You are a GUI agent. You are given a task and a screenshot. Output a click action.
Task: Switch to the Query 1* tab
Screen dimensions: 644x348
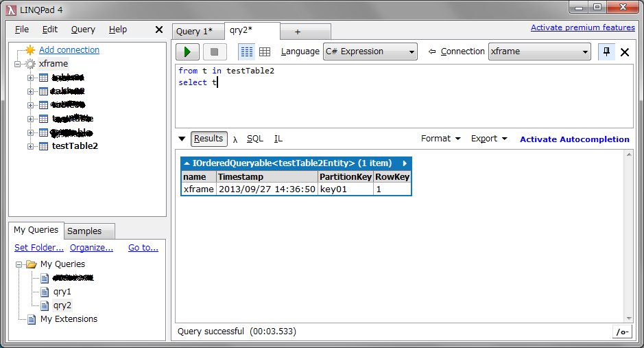click(195, 32)
